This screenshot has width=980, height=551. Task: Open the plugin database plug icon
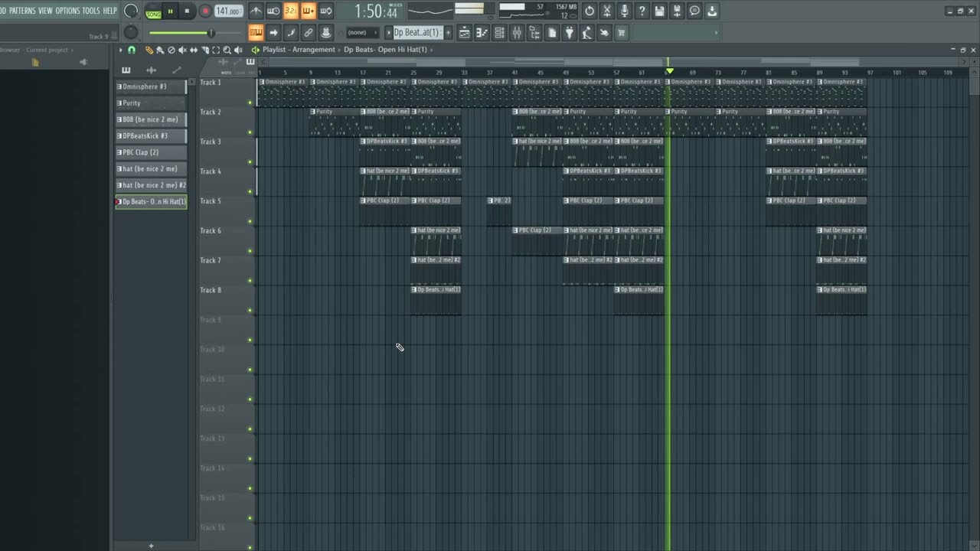coord(570,33)
